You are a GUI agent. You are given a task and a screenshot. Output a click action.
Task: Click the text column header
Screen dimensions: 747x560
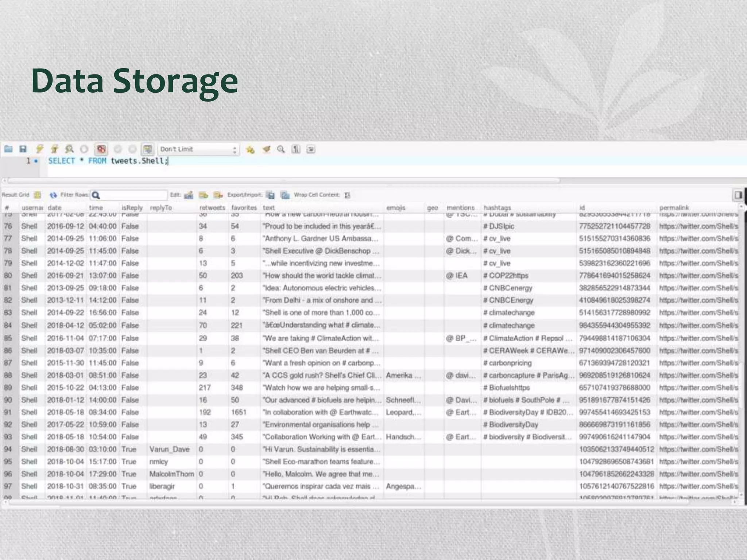269,207
